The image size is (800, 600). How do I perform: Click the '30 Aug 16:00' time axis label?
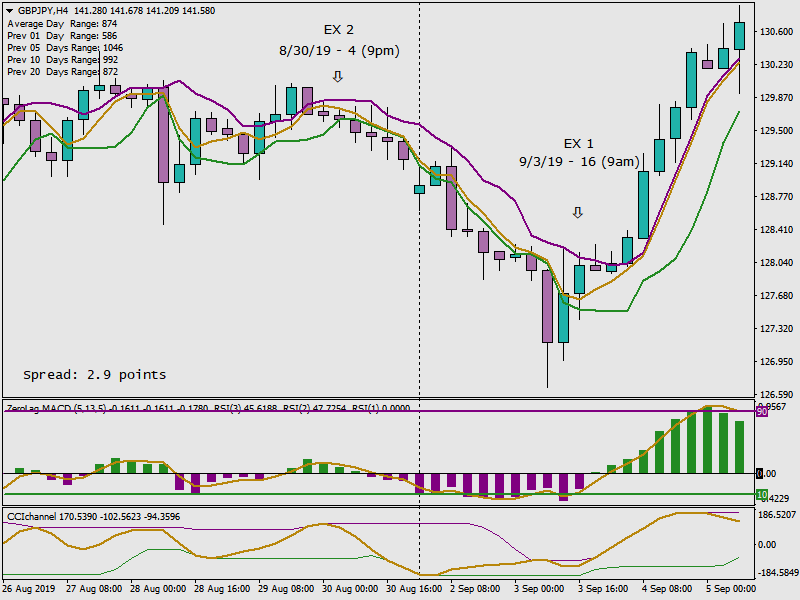coord(414,589)
